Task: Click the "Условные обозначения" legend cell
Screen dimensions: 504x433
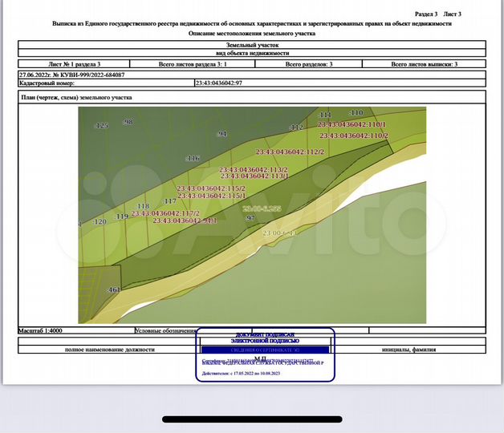Action: [x=165, y=330]
